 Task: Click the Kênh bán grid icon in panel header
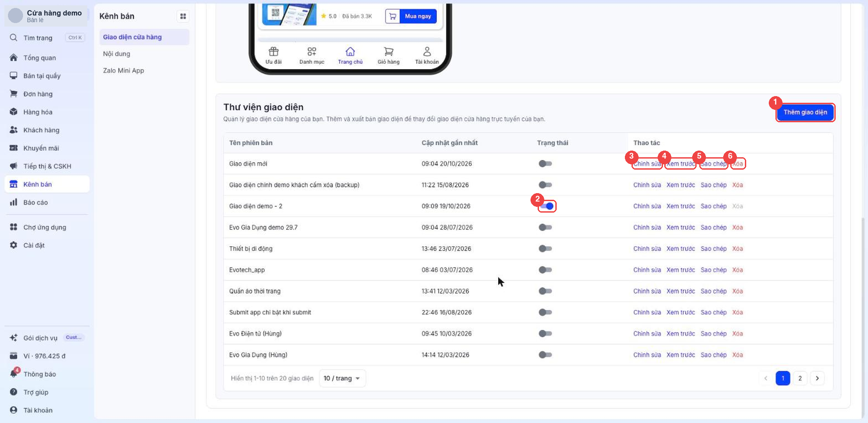tap(183, 16)
